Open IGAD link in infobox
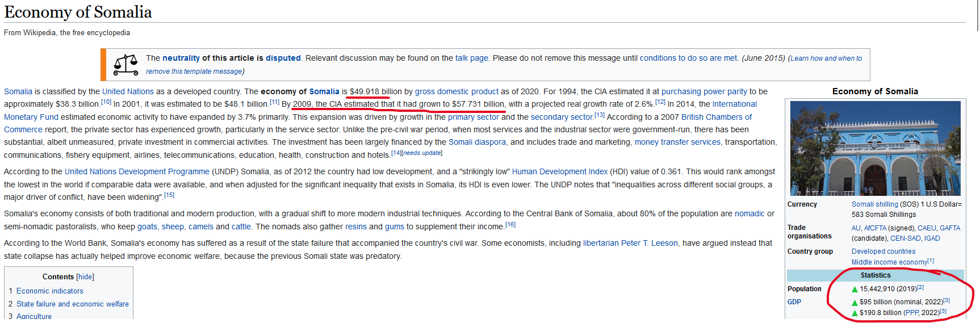This screenshot has height=323, width=980. click(x=932, y=238)
